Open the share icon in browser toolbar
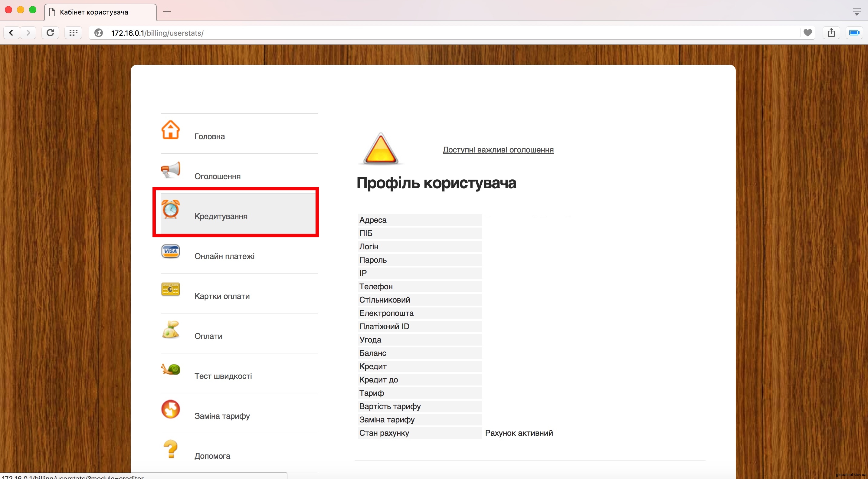This screenshot has width=868, height=479. (831, 33)
